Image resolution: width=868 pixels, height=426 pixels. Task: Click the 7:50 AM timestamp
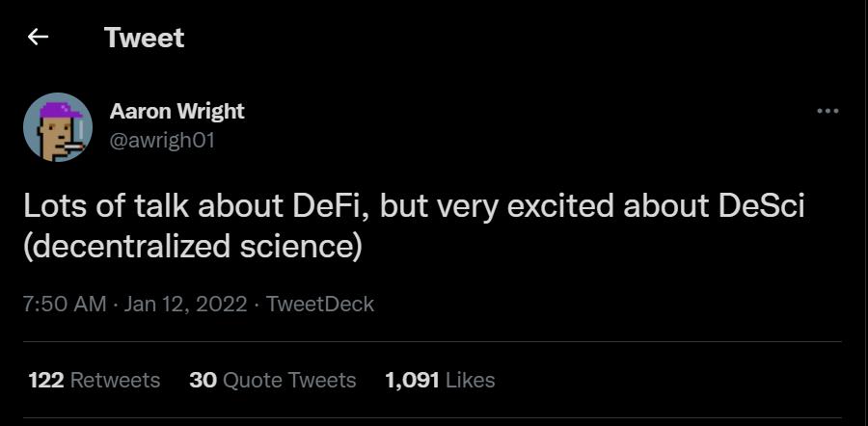(64, 305)
